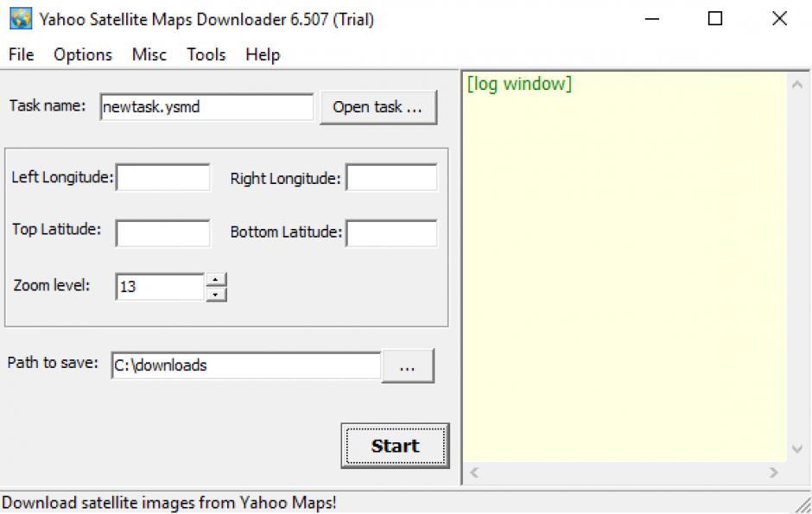Increase Zoom level with up arrow
Screen dimensions: 812x514
(217, 280)
